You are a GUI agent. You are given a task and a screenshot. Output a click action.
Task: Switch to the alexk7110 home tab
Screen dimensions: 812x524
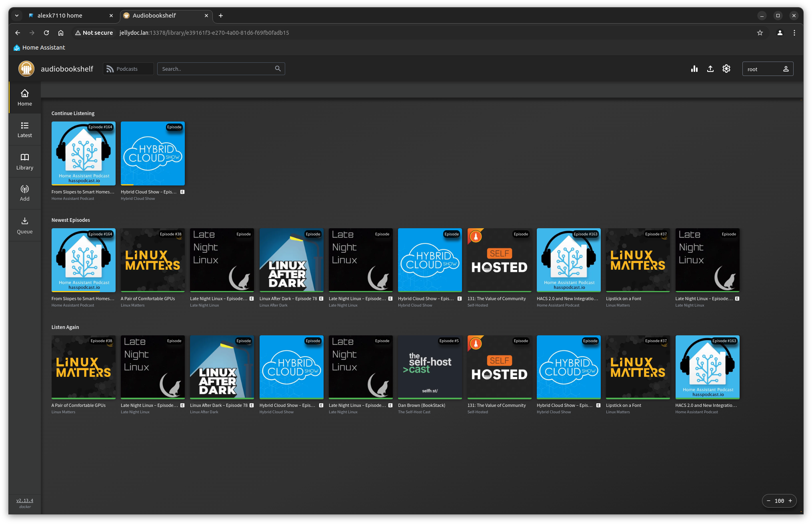(70, 16)
